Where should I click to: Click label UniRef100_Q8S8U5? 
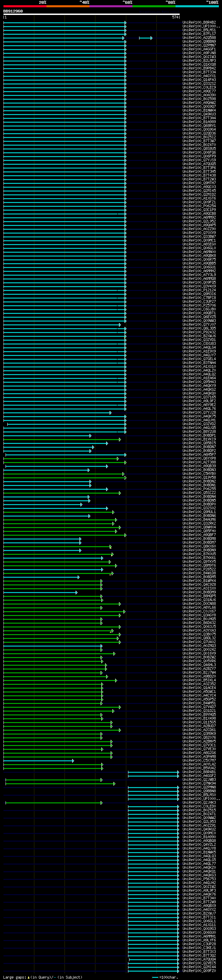pyautogui.click(x=199, y=149)
